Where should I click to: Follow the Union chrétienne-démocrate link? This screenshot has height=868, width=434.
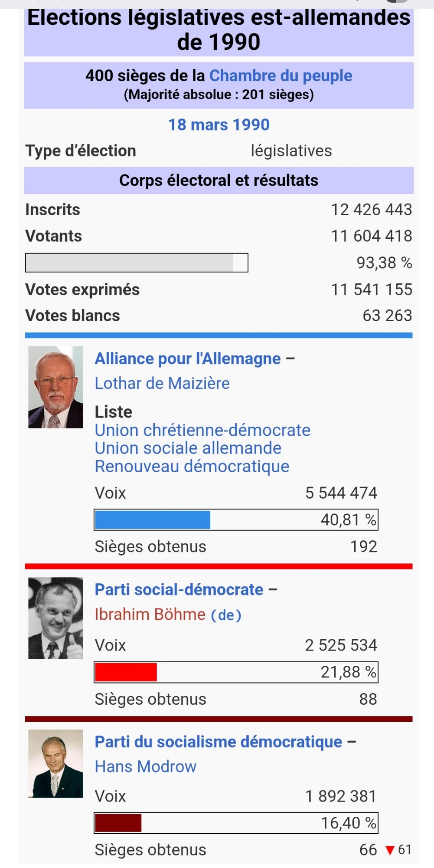point(202,431)
